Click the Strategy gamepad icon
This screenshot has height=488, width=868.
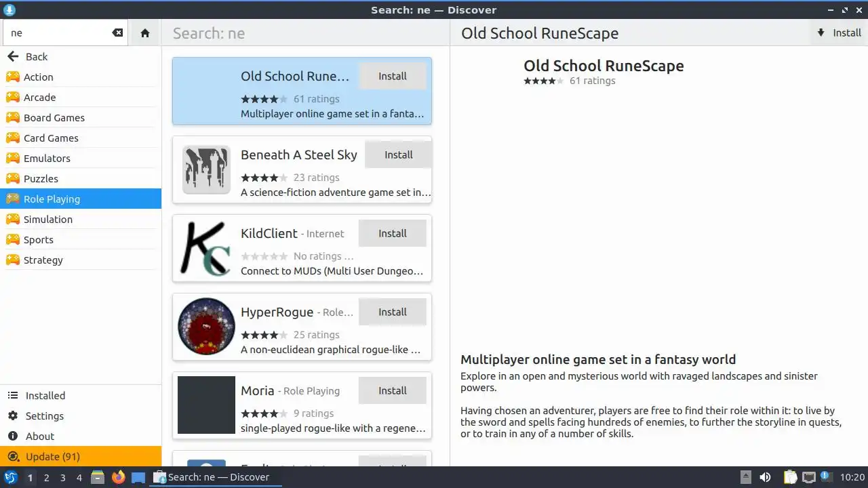click(x=12, y=260)
